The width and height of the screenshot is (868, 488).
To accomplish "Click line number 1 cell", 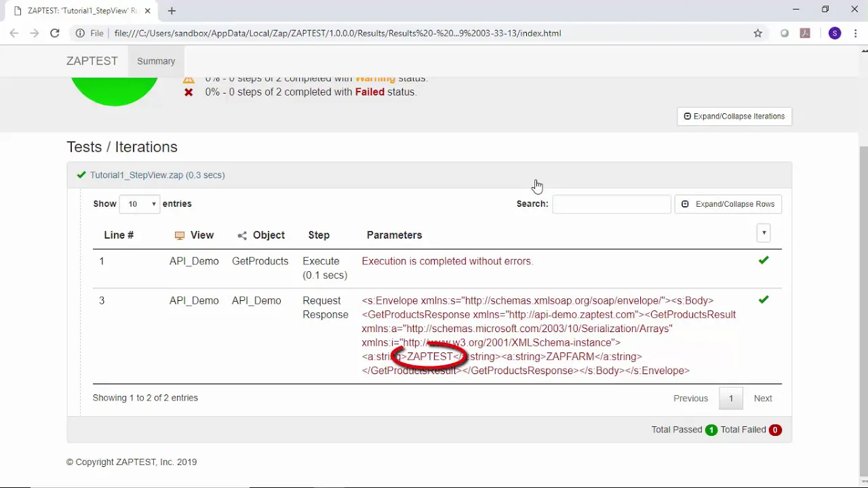I will [102, 261].
